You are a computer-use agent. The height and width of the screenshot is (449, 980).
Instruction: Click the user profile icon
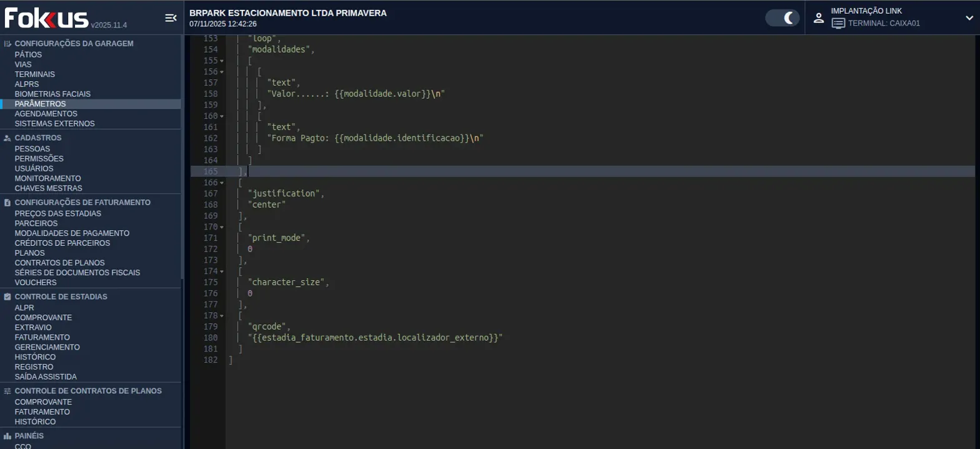[818, 18]
